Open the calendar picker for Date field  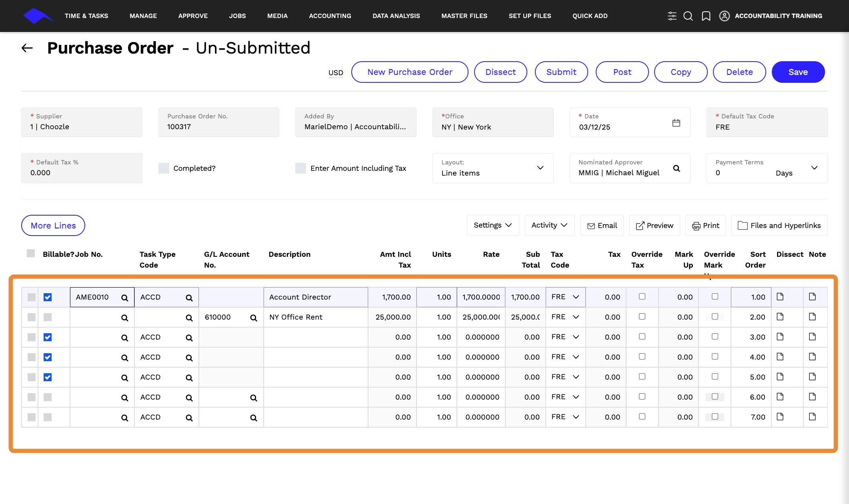point(676,123)
